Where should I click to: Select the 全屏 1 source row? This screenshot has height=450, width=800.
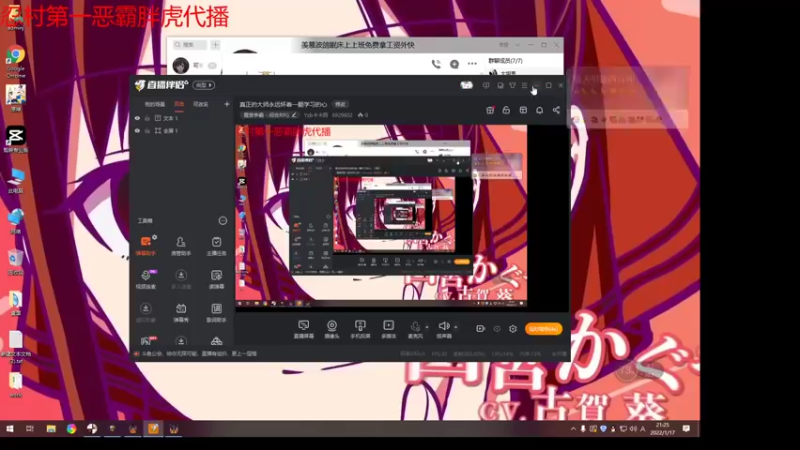[x=181, y=131]
